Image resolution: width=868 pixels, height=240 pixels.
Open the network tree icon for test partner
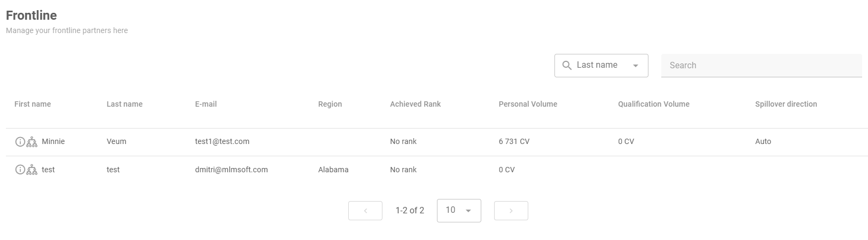point(32,170)
